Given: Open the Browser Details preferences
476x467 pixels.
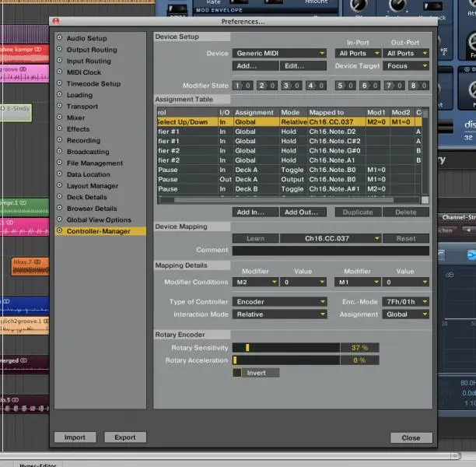Looking at the screenshot, I should coord(92,209).
